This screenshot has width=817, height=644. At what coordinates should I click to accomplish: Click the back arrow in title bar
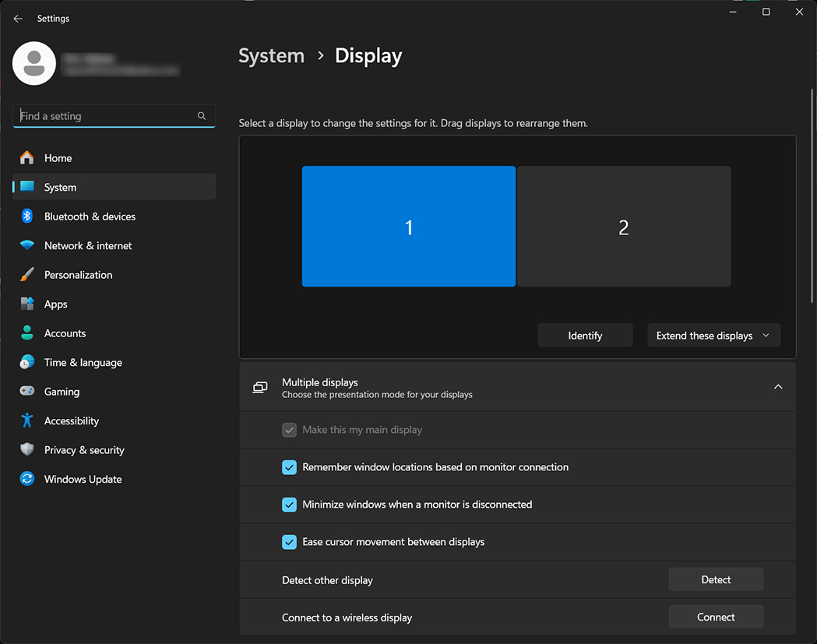point(18,19)
